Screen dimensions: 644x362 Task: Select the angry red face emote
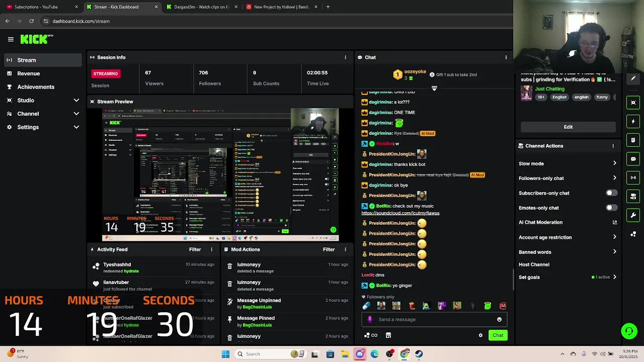503,306
